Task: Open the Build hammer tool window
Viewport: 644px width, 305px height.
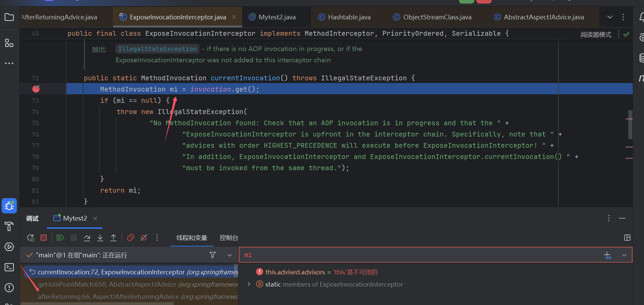Action: point(9,226)
